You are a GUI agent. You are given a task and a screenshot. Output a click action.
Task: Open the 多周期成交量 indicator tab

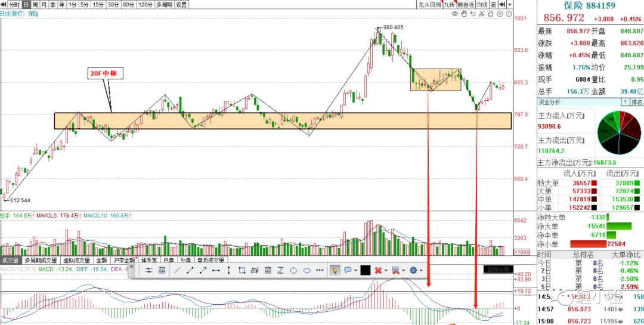(41, 260)
